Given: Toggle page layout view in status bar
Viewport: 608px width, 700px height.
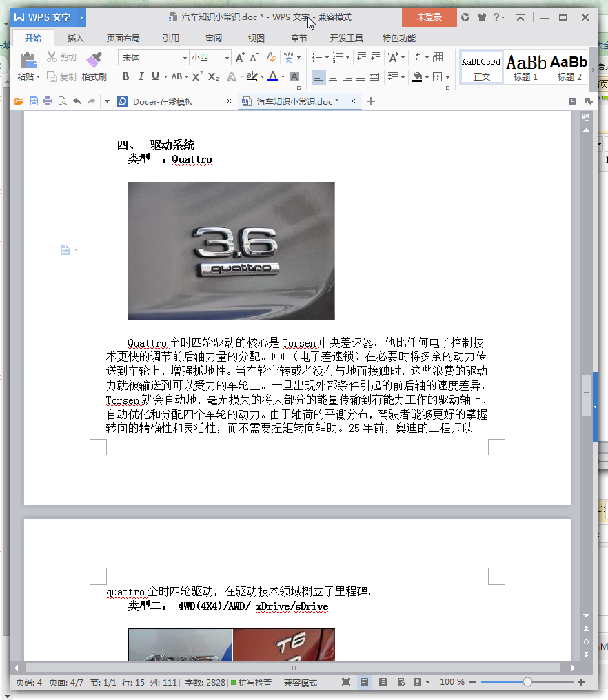Looking at the screenshot, I should (x=365, y=682).
